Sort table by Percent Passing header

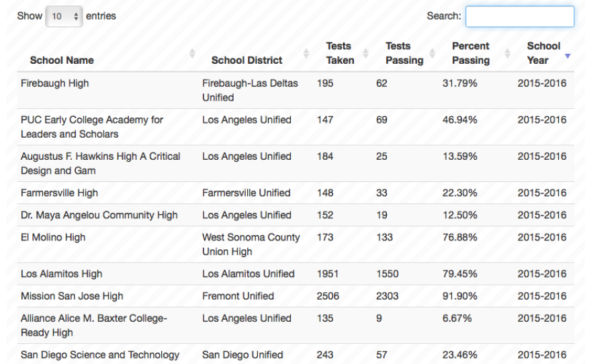pos(470,53)
